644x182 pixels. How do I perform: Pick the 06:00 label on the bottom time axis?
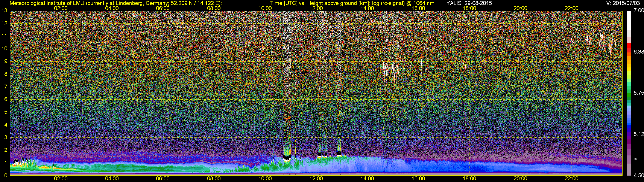(x=163, y=179)
